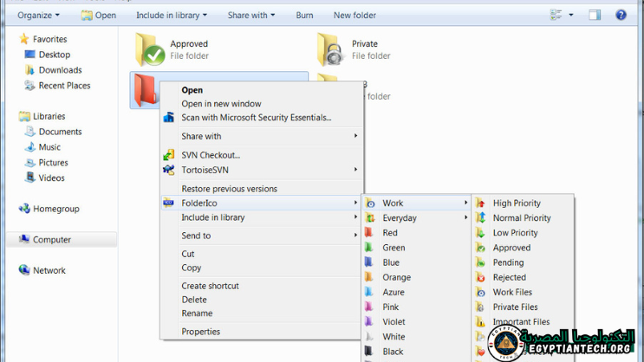Expand the Organize dropdown
Image resolution: width=644 pixels, height=362 pixels.
38,15
